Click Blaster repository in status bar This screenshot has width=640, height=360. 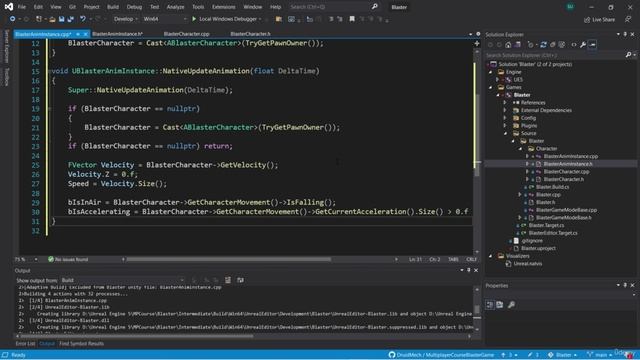[x=562, y=355]
